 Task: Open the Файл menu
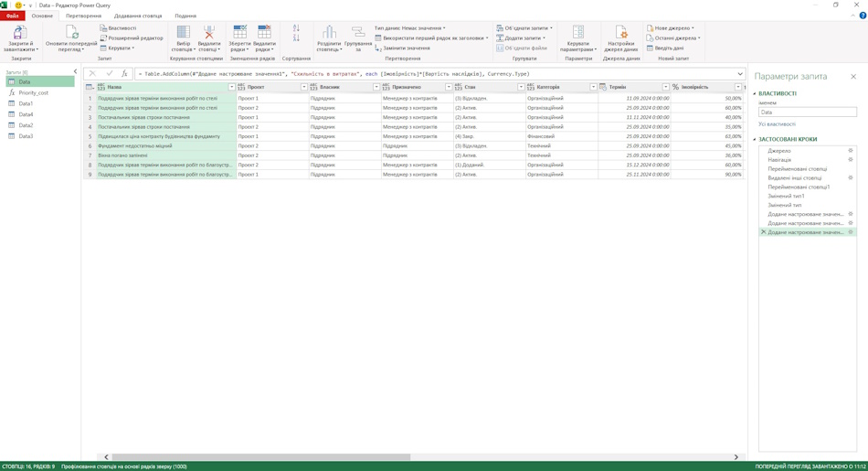(x=12, y=16)
